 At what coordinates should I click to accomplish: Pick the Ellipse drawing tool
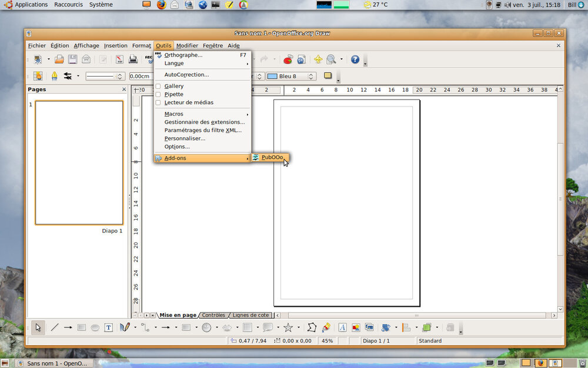95,327
